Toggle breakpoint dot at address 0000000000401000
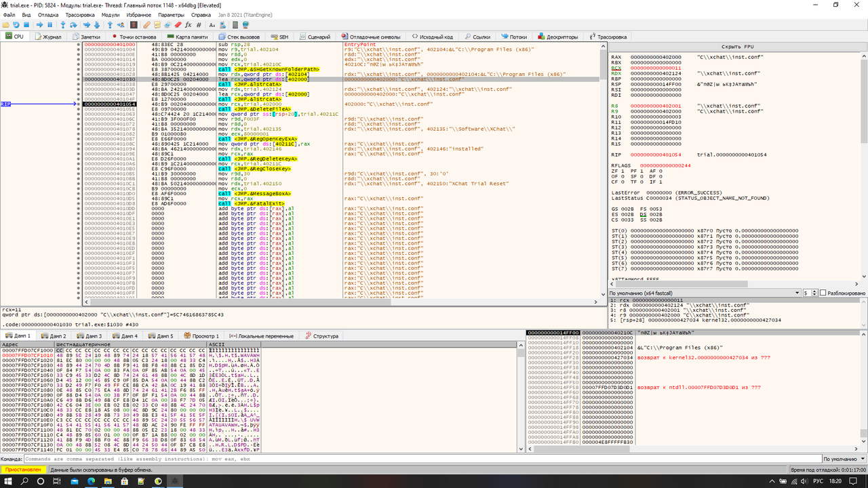 pyautogui.click(x=79, y=44)
